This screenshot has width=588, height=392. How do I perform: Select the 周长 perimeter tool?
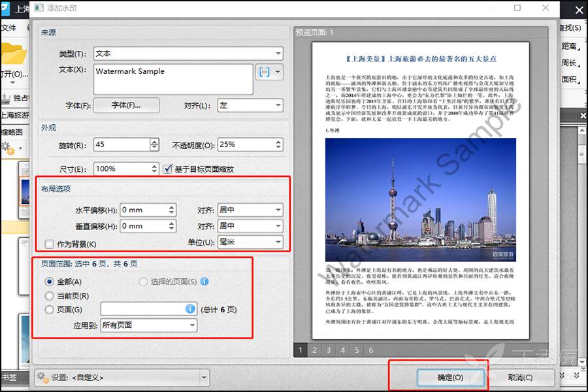point(570,63)
